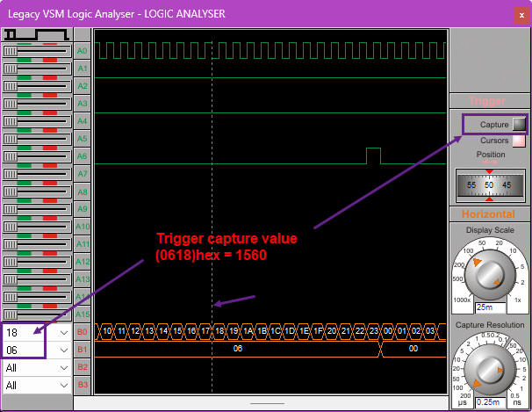
Task: Select the B0 bus label
Action: [83, 332]
